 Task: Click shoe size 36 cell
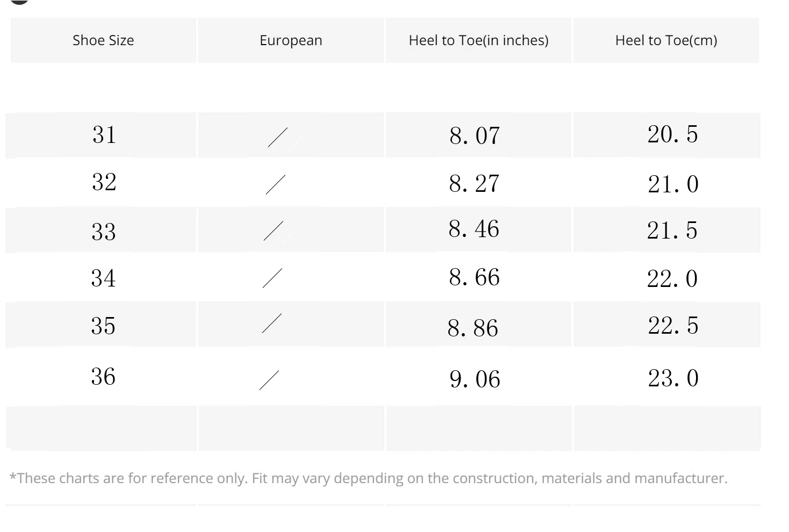click(x=103, y=377)
